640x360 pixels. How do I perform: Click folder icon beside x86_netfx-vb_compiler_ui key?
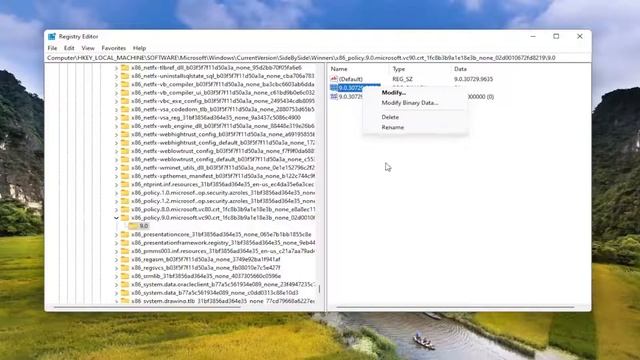125,93
